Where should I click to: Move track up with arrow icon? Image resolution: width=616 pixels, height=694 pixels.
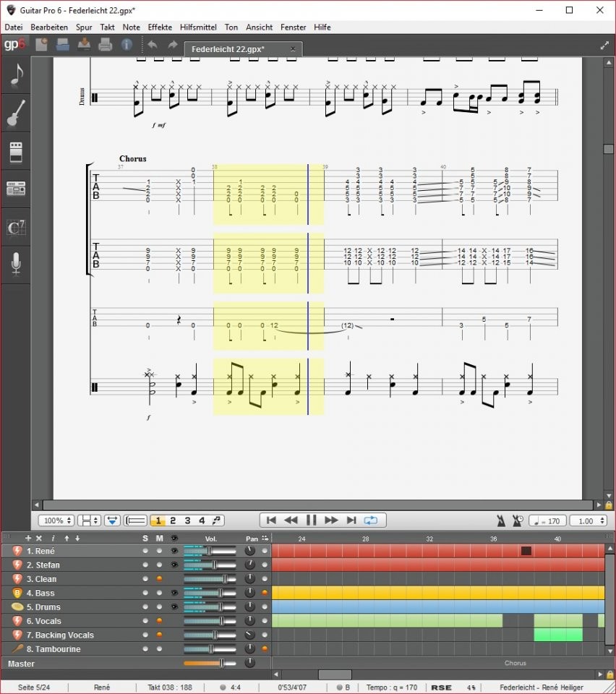click(67, 538)
